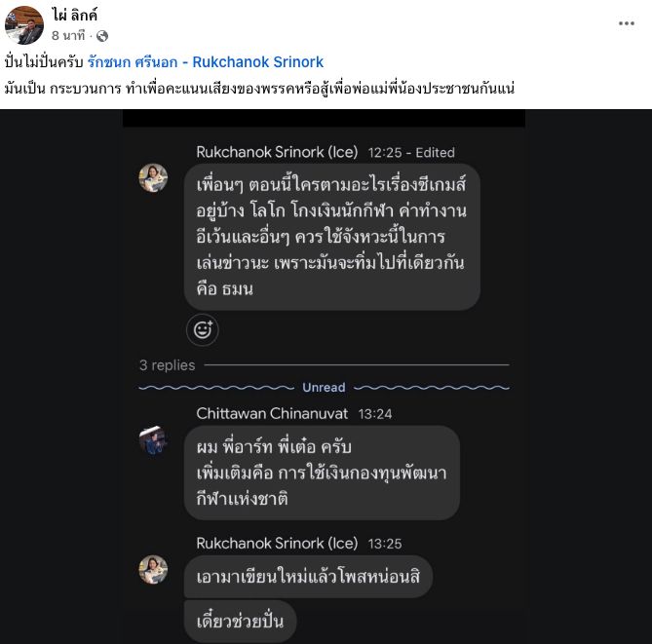Select the Rukchanok Srinork (Ice) name at 12:25
The height and width of the screenshot is (644, 652).
(277, 152)
